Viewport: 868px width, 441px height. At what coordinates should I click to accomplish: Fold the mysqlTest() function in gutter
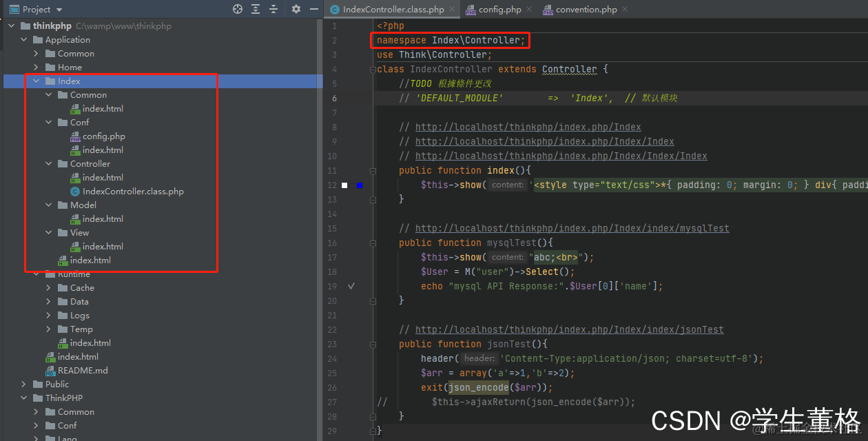(372, 243)
